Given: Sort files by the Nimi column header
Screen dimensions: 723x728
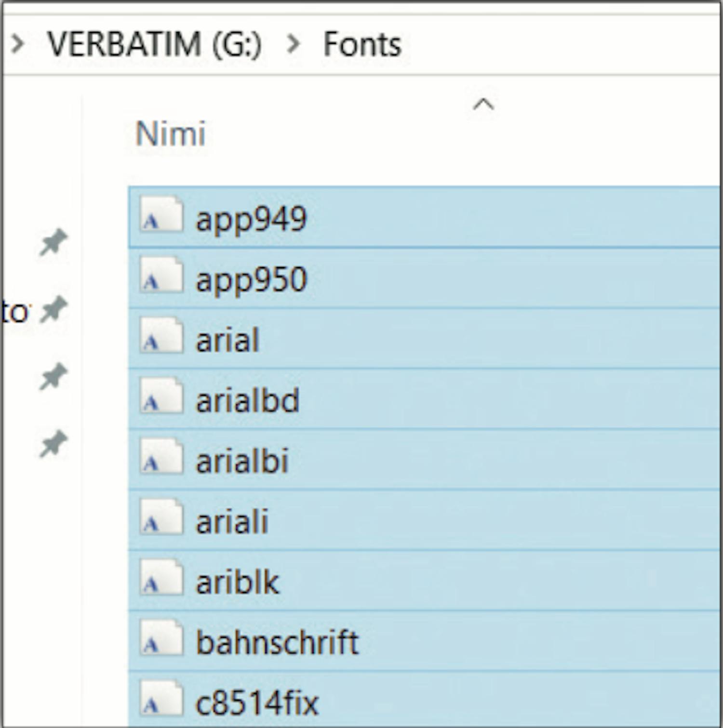Looking at the screenshot, I should (171, 133).
